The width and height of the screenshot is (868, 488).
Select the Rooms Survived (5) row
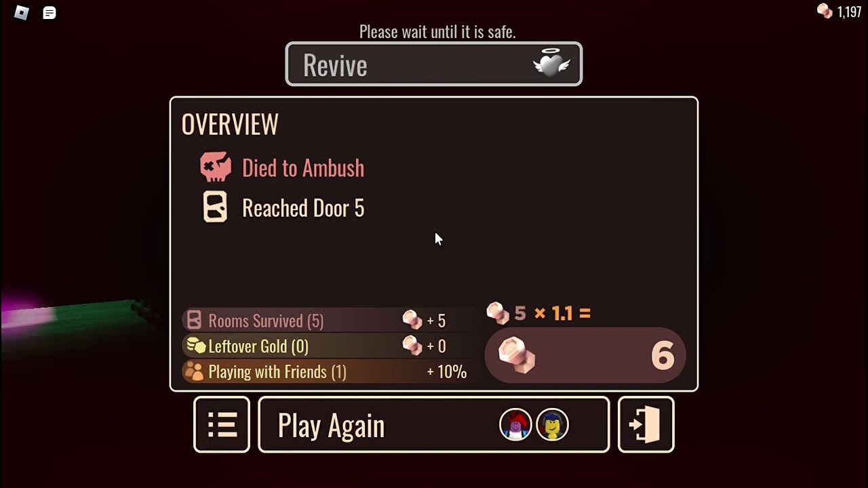324,320
